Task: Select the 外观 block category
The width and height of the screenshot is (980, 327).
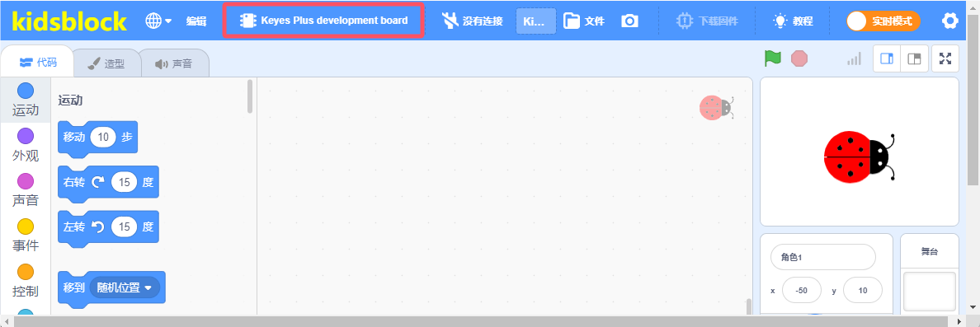Action: click(26, 145)
